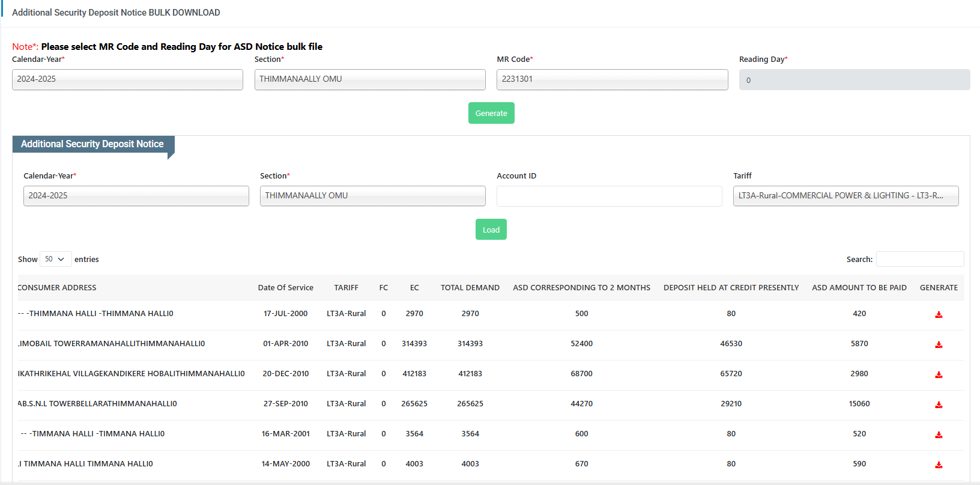
Task: Download ASD notice for 01-APR-2010 row
Action: coord(939,345)
